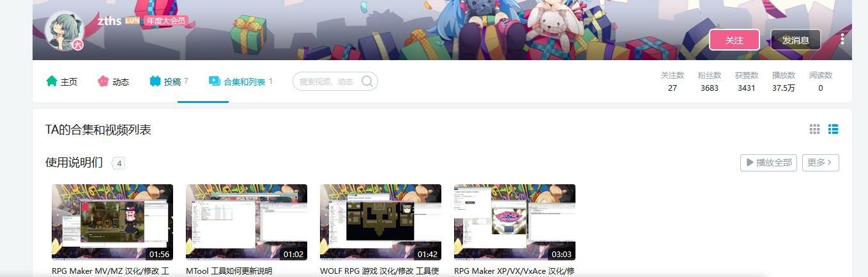Click the 搜索视频、动态 search field
868x277 pixels.
click(x=326, y=81)
